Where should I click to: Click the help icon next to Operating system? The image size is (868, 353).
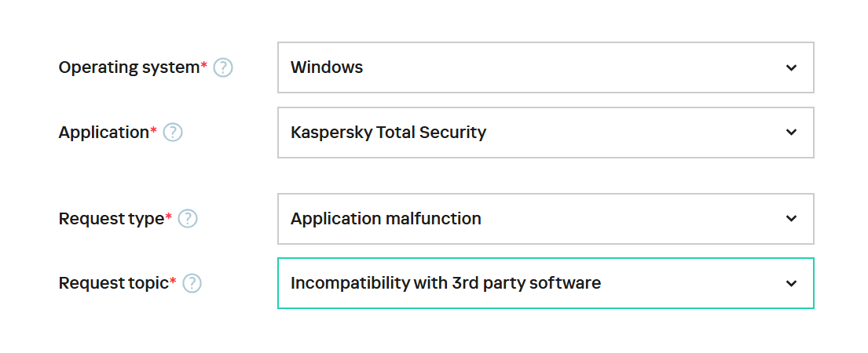click(x=223, y=68)
